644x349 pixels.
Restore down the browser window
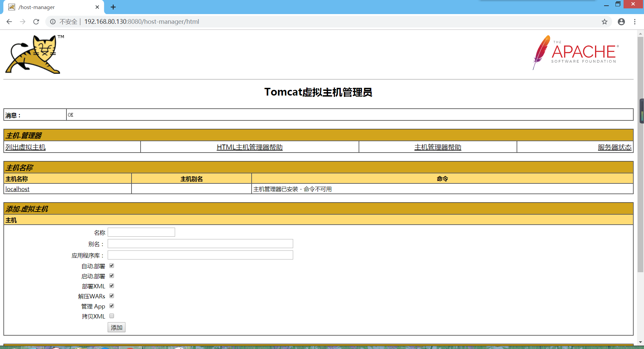(618, 4)
